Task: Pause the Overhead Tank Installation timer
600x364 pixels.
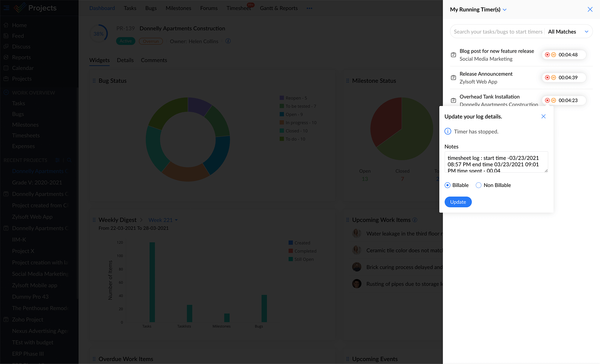Action: [553, 100]
